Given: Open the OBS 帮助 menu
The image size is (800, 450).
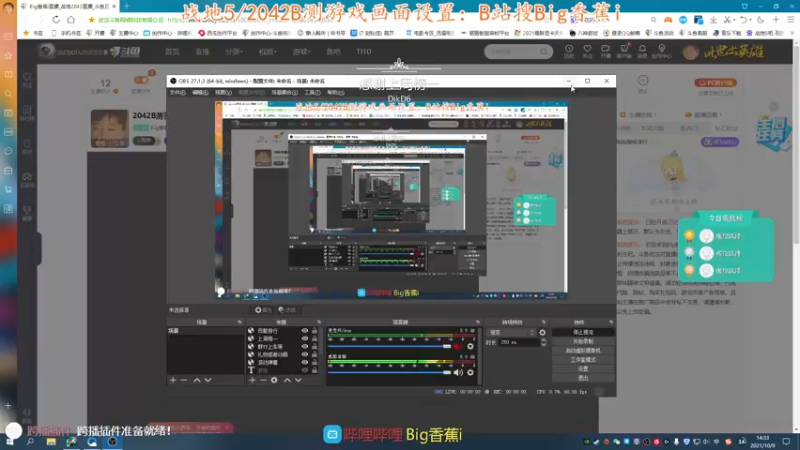Looking at the screenshot, I should [x=335, y=93].
